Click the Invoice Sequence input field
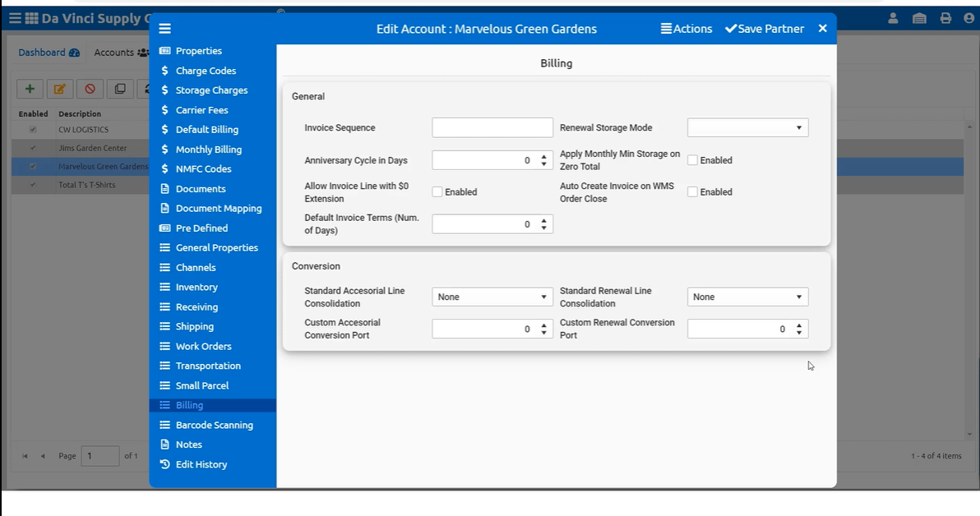The width and height of the screenshot is (980, 516). click(x=492, y=127)
